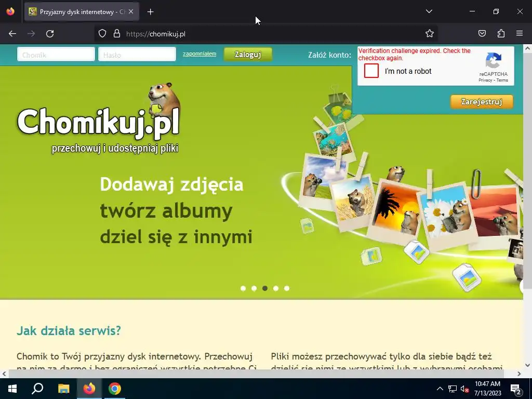Click the Chomikuj.pl logo
532x399 pixels.
pyautogui.click(x=98, y=117)
